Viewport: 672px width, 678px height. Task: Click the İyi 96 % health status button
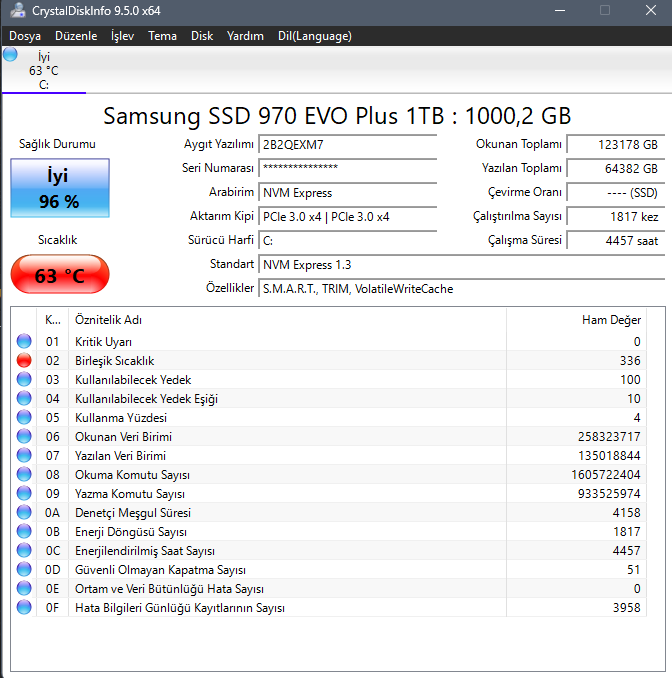point(60,188)
